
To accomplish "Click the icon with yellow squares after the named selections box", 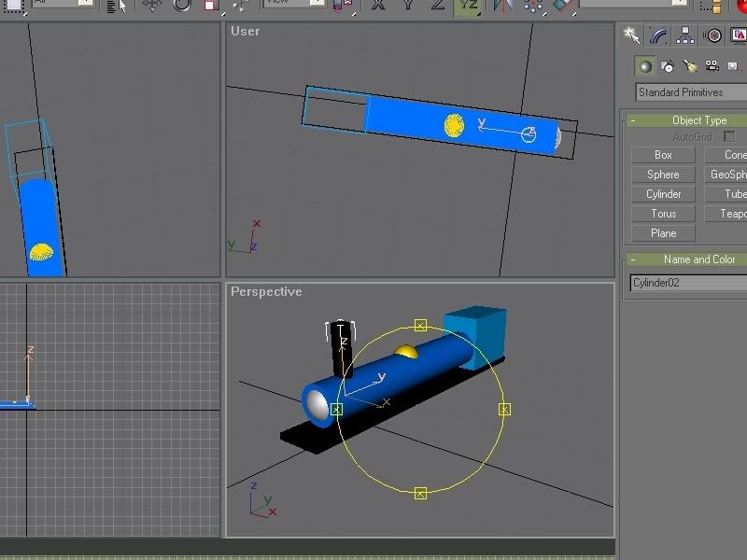I will pyautogui.click(x=712, y=6).
